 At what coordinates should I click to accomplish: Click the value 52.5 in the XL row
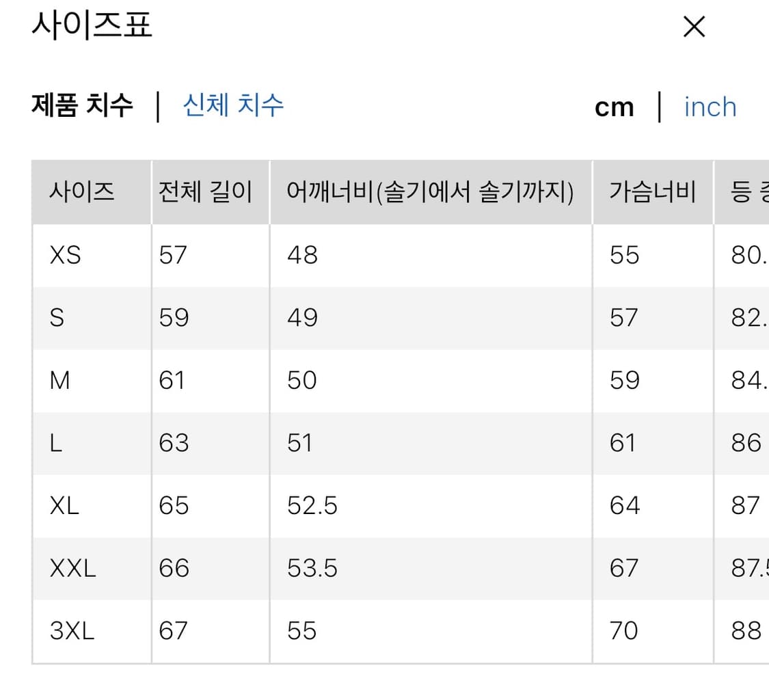312,505
